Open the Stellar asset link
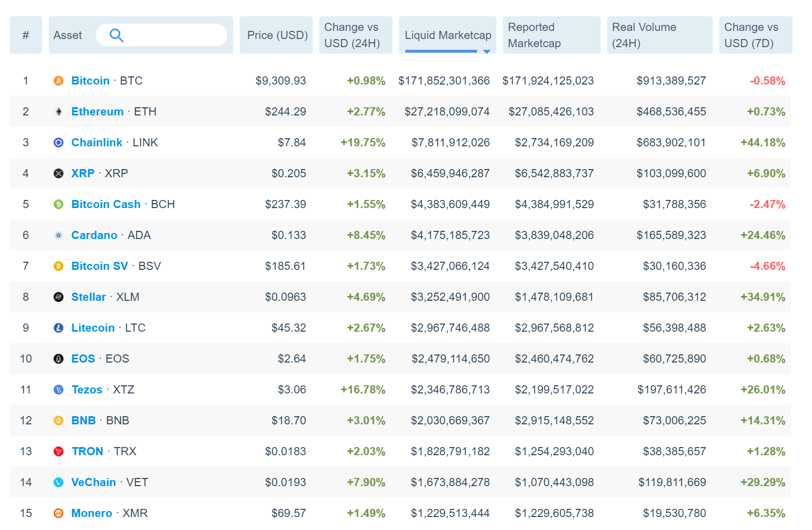812x530 pixels. pos(89,297)
